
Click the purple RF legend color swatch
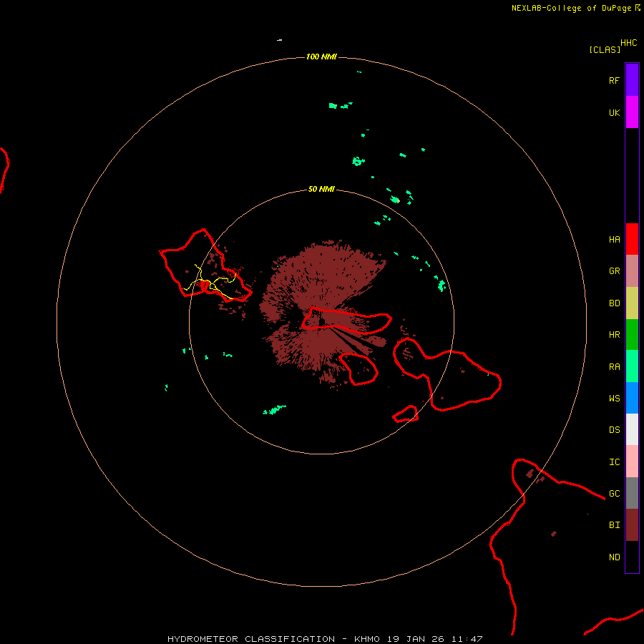[x=632, y=80]
